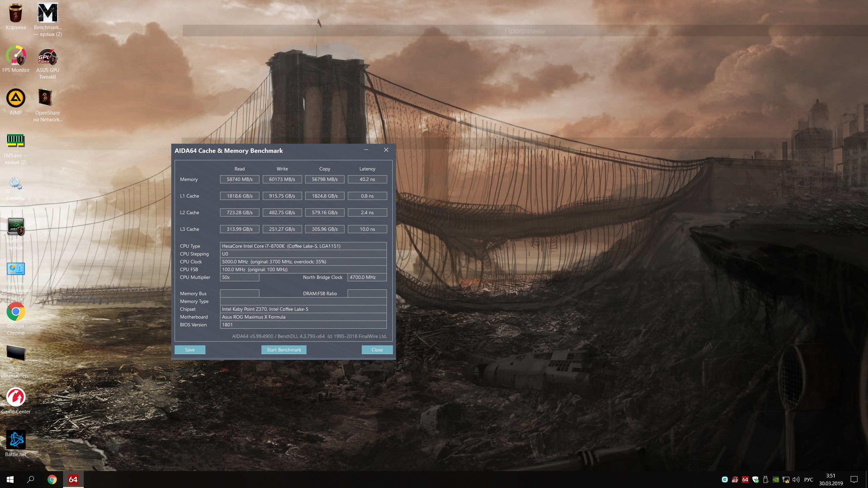This screenshot has height=488, width=868.
Task: Select the Battle.net desktop icon
Action: [16, 440]
